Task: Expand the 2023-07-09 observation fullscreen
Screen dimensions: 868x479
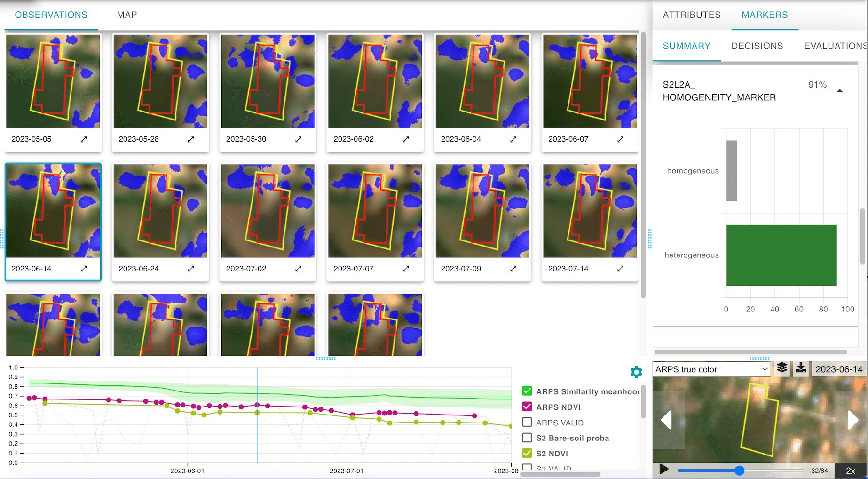Action: (x=513, y=269)
